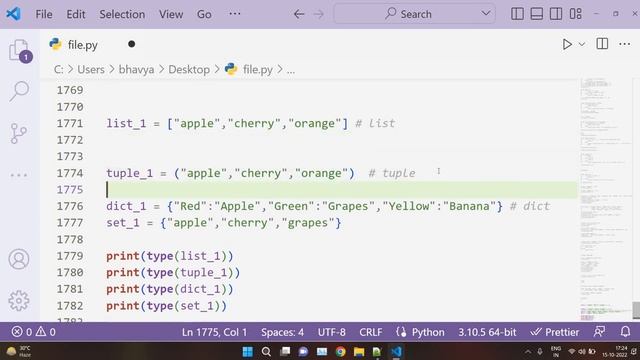Click Ln 1775, Col 1 in status bar

pyautogui.click(x=214, y=332)
